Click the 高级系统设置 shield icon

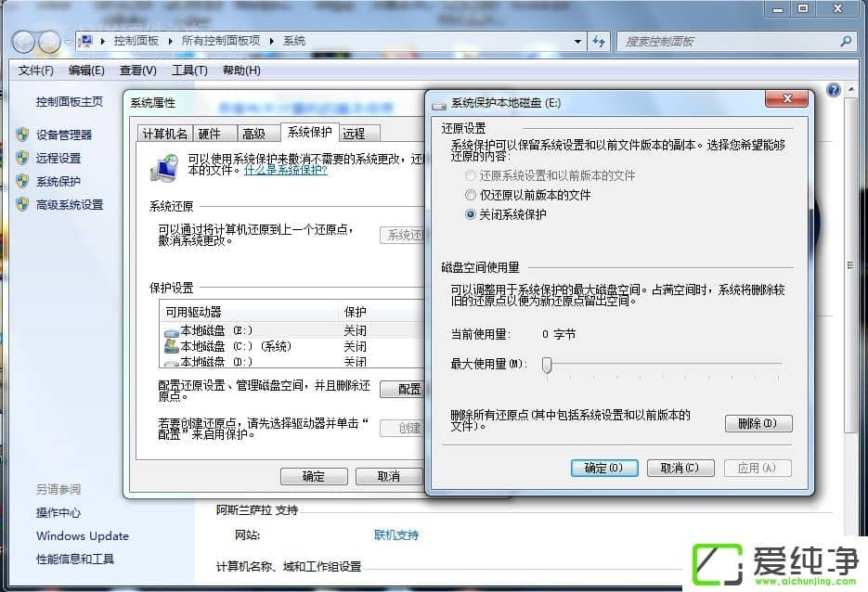click(22, 204)
